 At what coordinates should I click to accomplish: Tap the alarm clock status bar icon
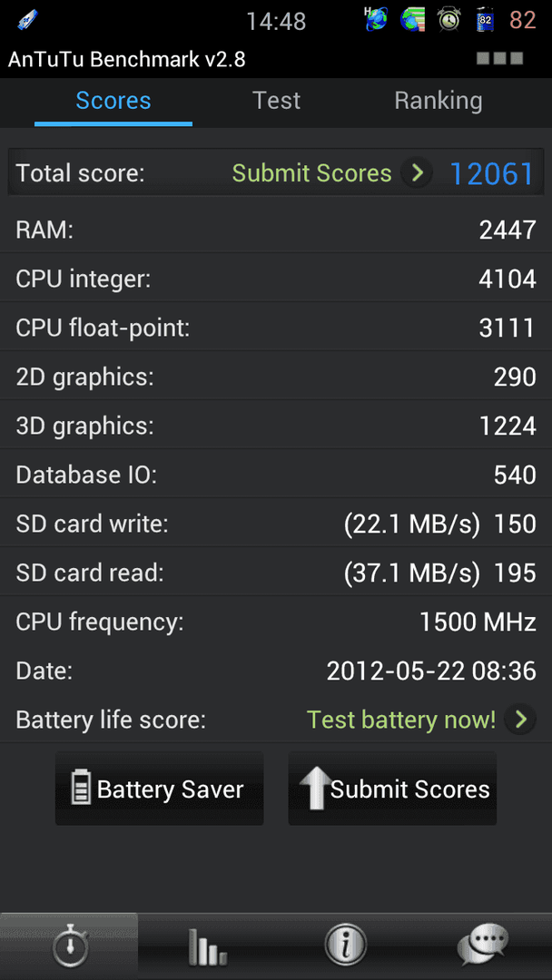coord(448,21)
